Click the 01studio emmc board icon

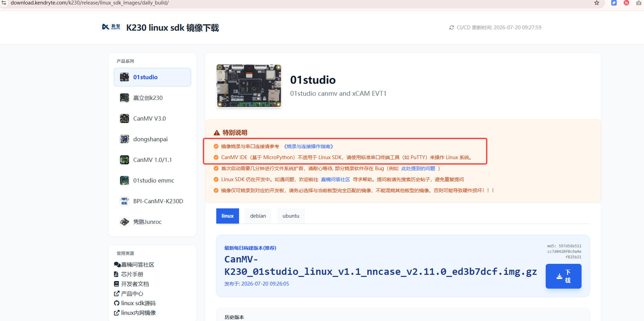[125, 180]
